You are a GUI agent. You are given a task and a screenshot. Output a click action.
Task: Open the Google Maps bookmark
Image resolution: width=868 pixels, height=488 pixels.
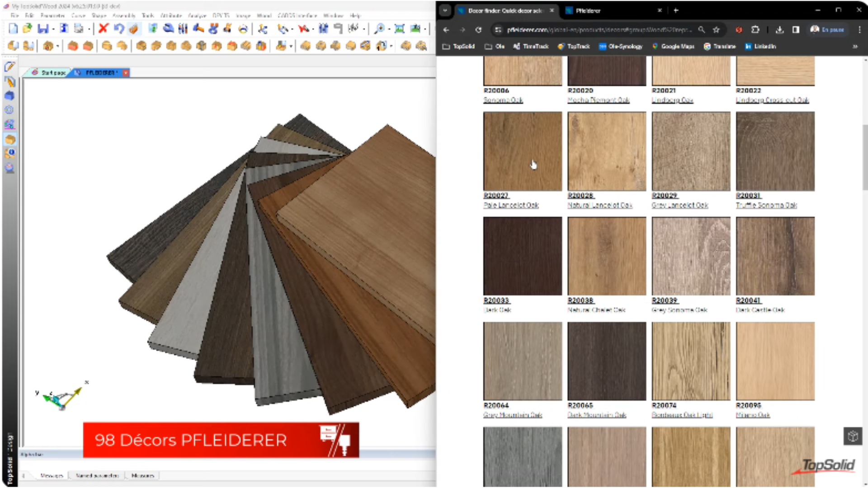pyautogui.click(x=673, y=47)
